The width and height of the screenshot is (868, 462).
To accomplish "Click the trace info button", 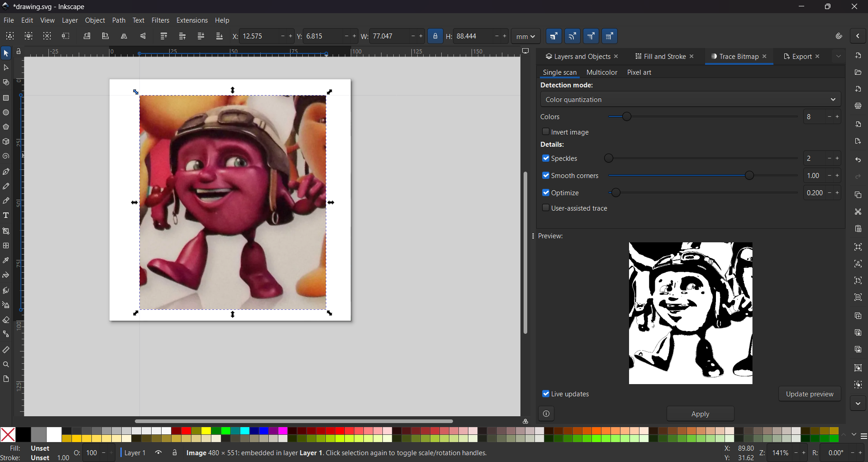I will (x=546, y=414).
